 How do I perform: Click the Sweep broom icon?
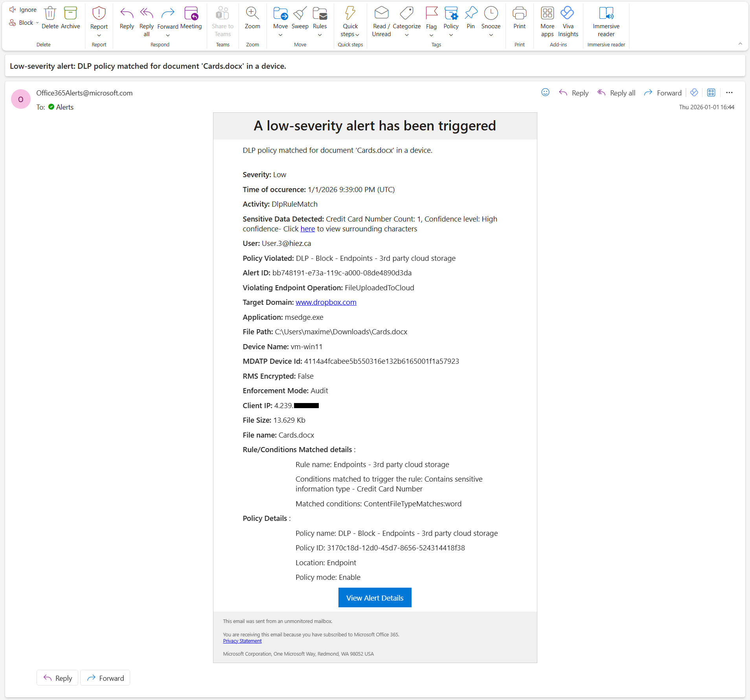(300, 14)
